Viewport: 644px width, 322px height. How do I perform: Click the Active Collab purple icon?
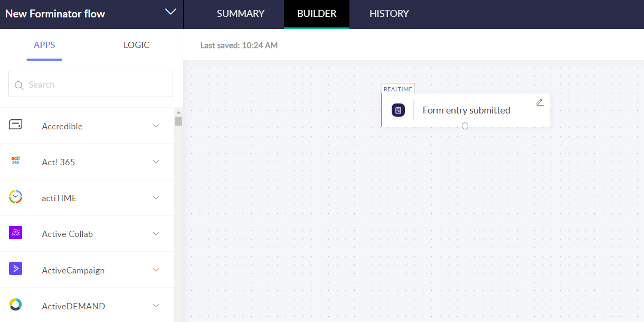click(15, 232)
